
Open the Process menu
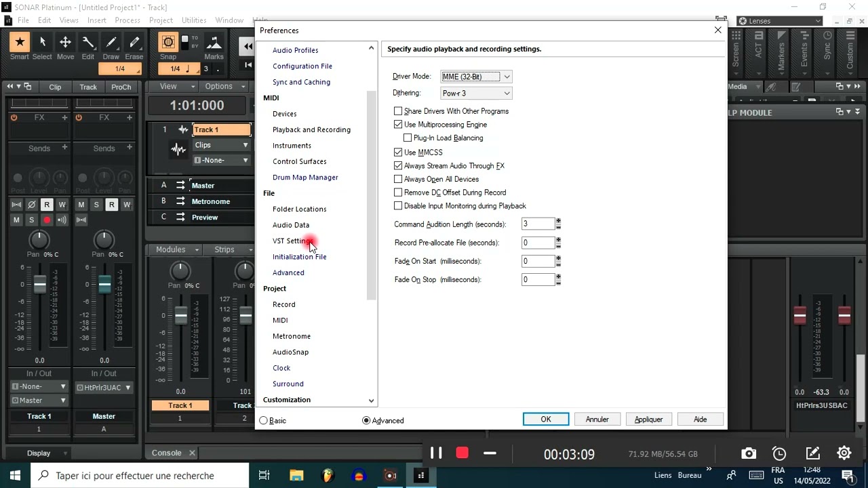pyautogui.click(x=127, y=20)
